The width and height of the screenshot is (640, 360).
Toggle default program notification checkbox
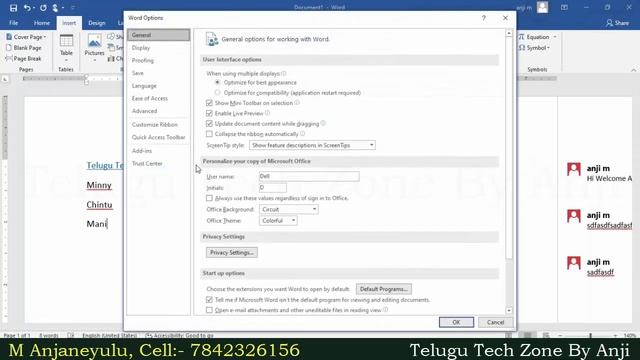pos(209,300)
